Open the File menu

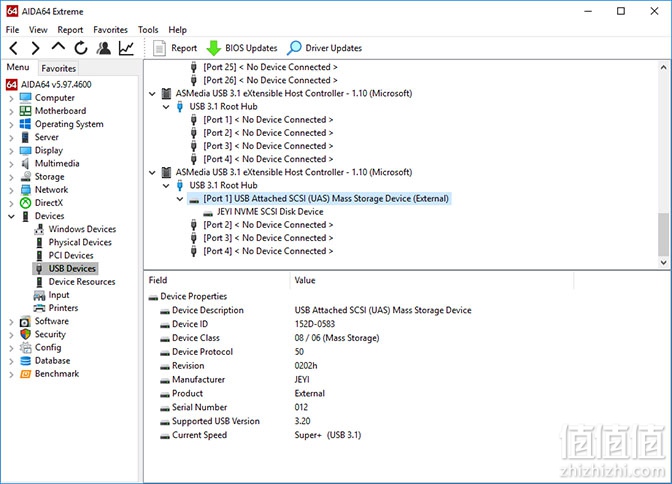click(12, 30)
